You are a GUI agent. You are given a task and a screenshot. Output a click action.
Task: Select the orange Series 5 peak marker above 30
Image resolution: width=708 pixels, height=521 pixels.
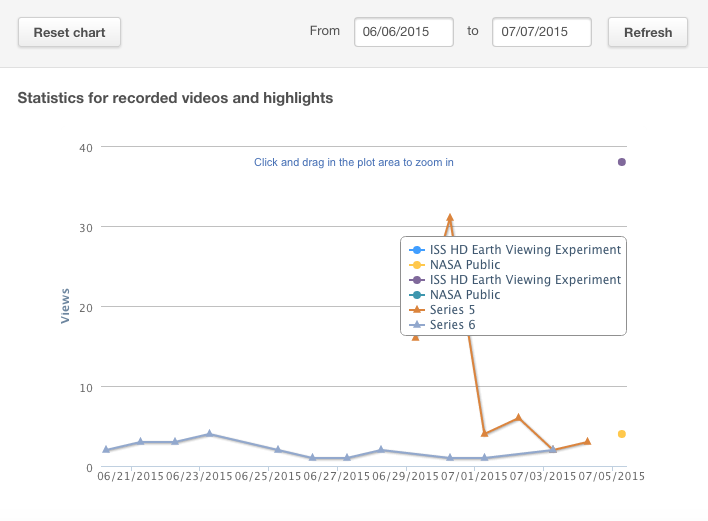tap(450, 218)
